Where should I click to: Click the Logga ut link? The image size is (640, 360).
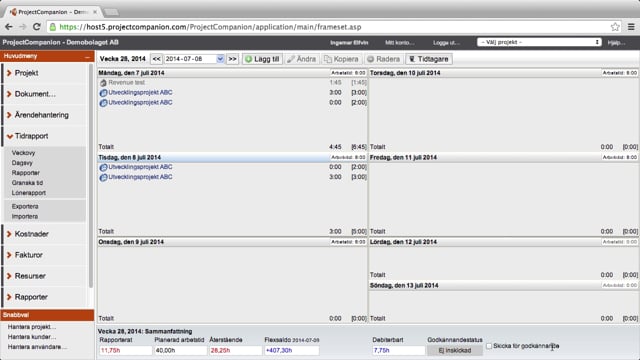pos(446,42)
